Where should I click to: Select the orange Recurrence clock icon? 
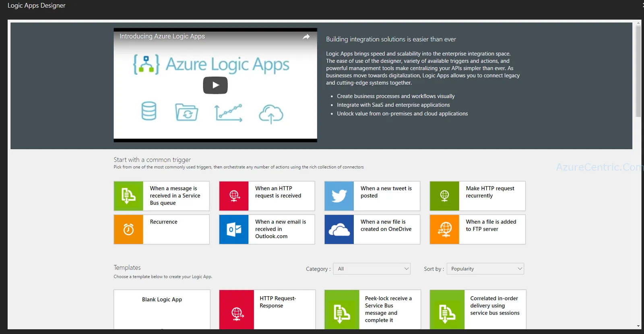(128, 229)
